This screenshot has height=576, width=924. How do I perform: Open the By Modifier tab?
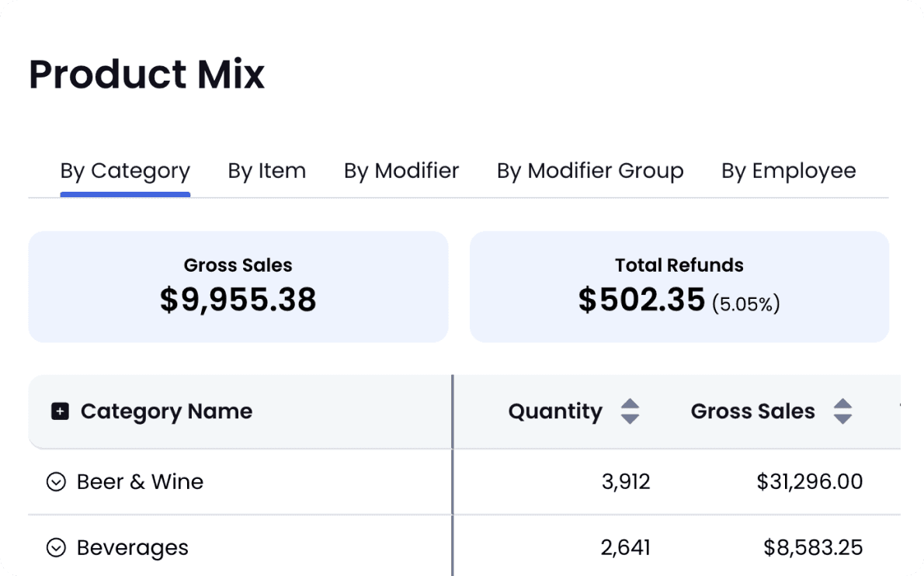pos(401,171)
